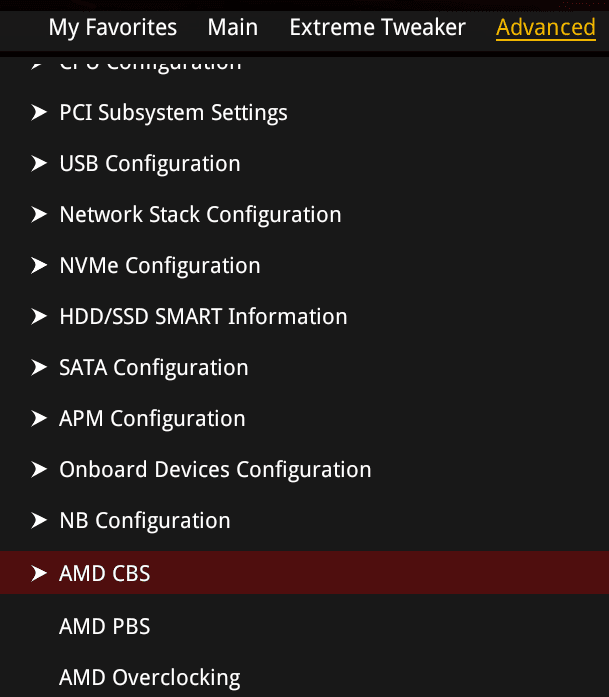609x697 pixels.
Task: Open Onboard Devices Configuration submenu
Action: [215, 470]
